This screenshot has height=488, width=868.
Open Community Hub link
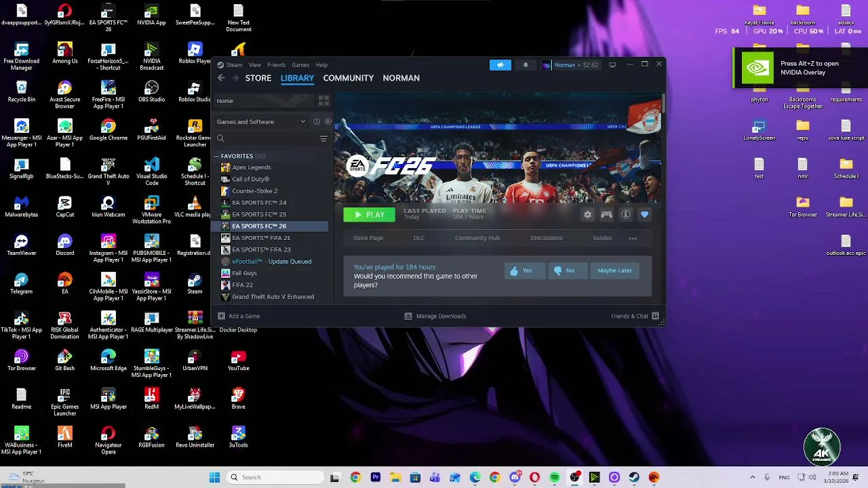click(477, 238)
